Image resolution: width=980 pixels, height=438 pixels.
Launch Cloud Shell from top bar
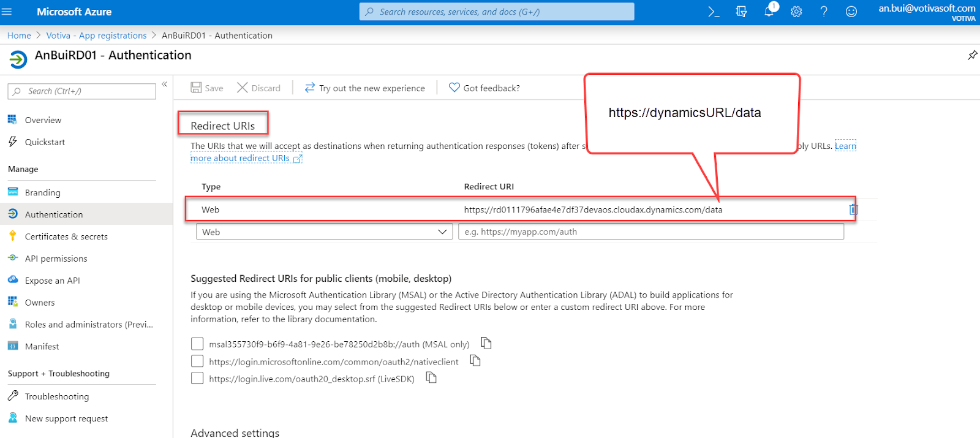tap(714, 12)
